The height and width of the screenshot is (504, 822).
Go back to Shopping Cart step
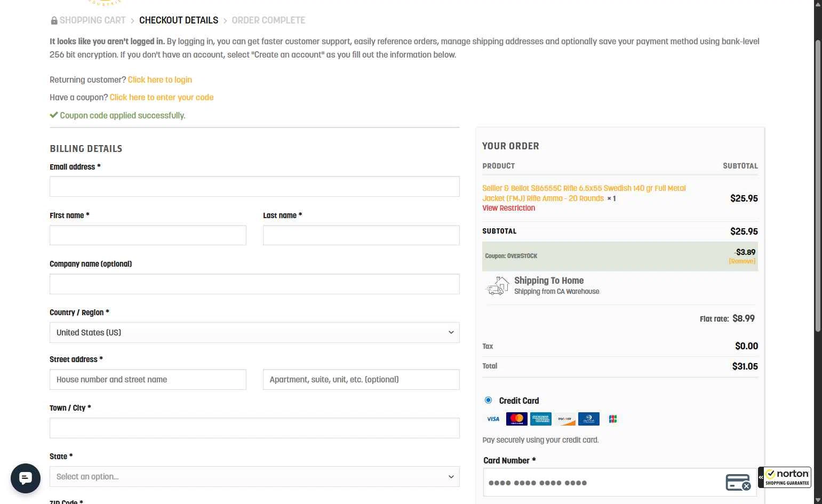click(92, 21)
